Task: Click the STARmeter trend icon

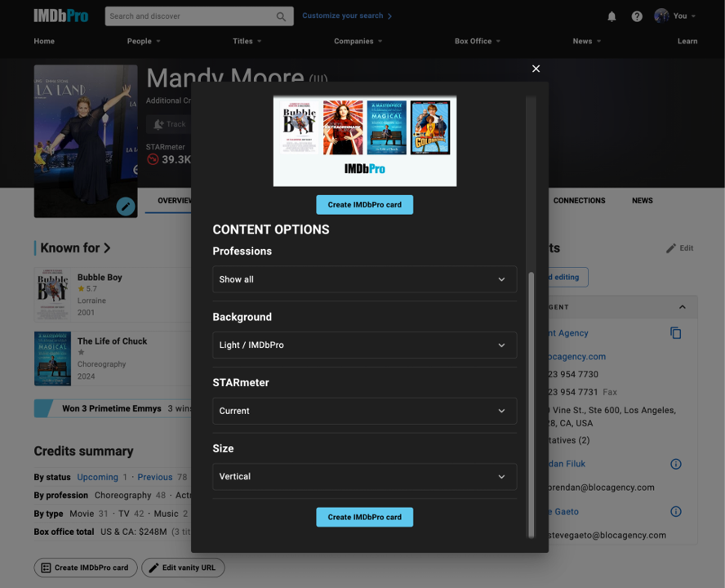Action: [x=153, y=159]
